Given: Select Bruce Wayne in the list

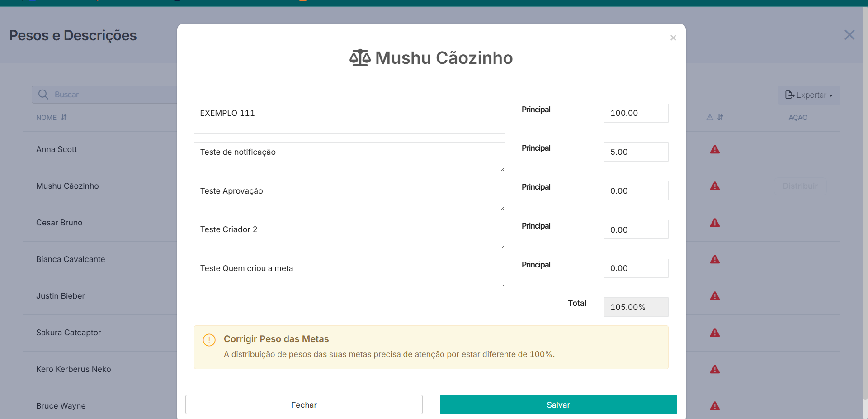Looking at the screenshot, I should tap(61, 406).
